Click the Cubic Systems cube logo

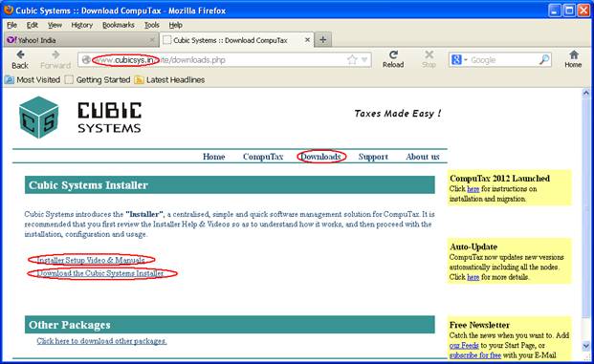pos(38,118)
